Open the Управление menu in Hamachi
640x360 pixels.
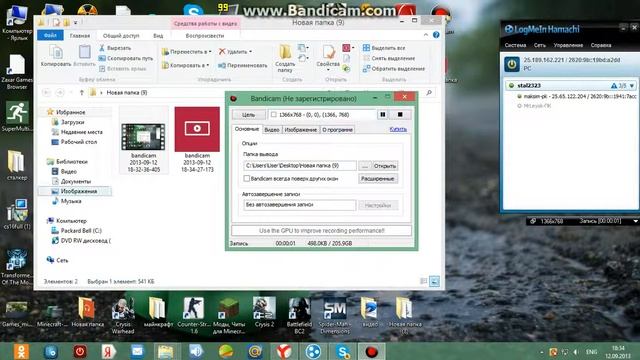tap(568, 45)
